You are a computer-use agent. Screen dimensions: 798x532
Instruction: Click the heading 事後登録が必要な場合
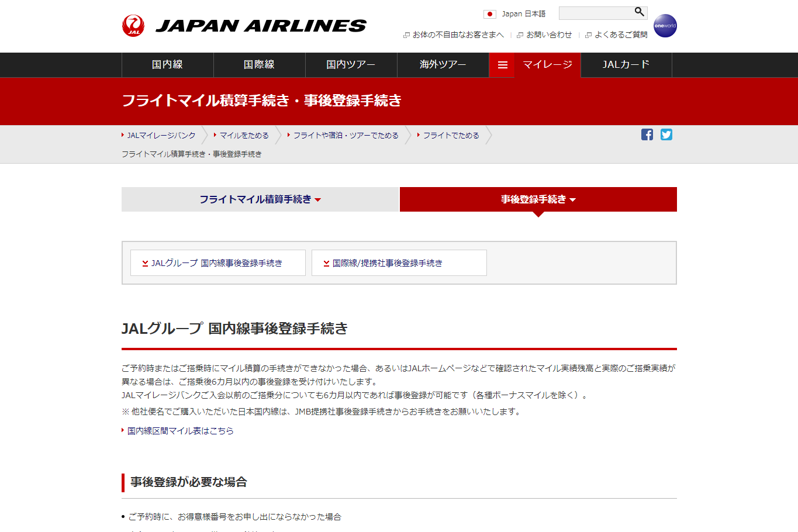[188, 482]
